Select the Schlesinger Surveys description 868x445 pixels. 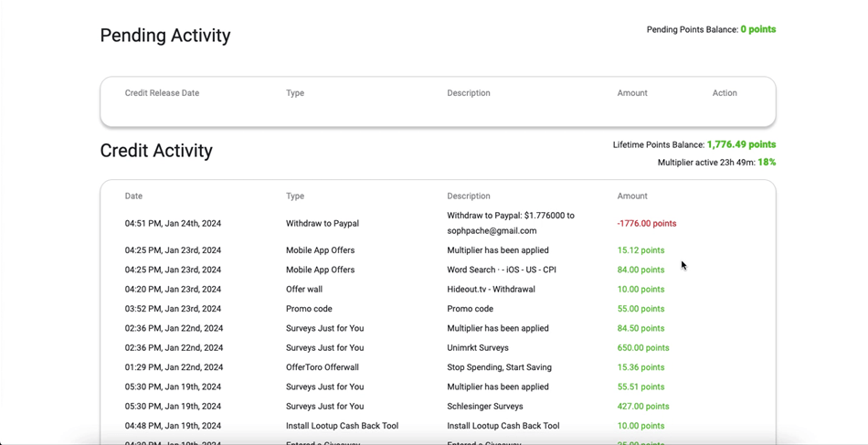point(485,407)
